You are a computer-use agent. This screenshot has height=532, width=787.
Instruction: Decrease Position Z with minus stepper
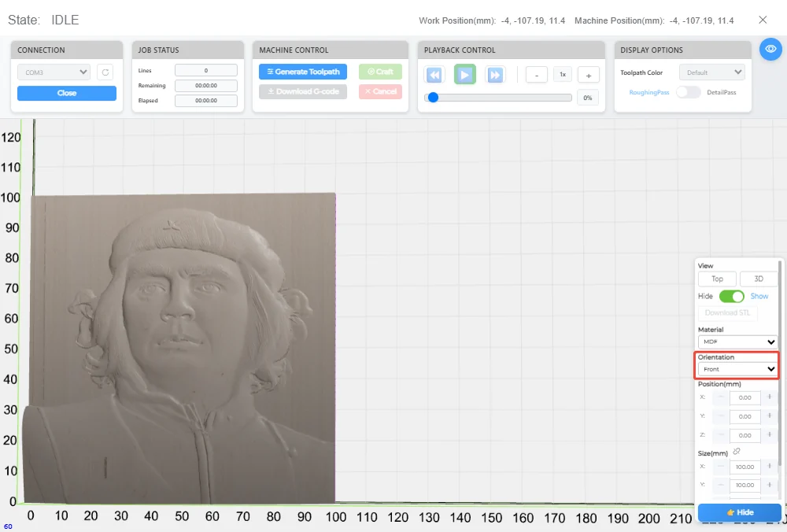coord(721,434)
